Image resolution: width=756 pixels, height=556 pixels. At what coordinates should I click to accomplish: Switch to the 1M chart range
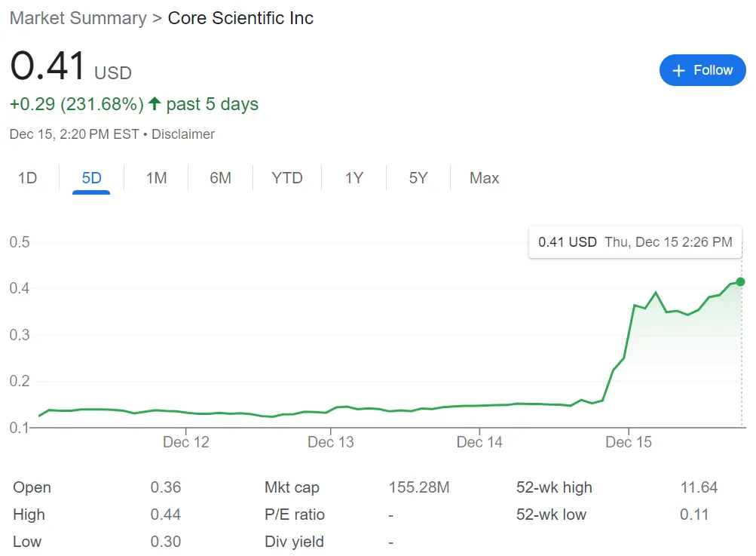coord(156,178)
